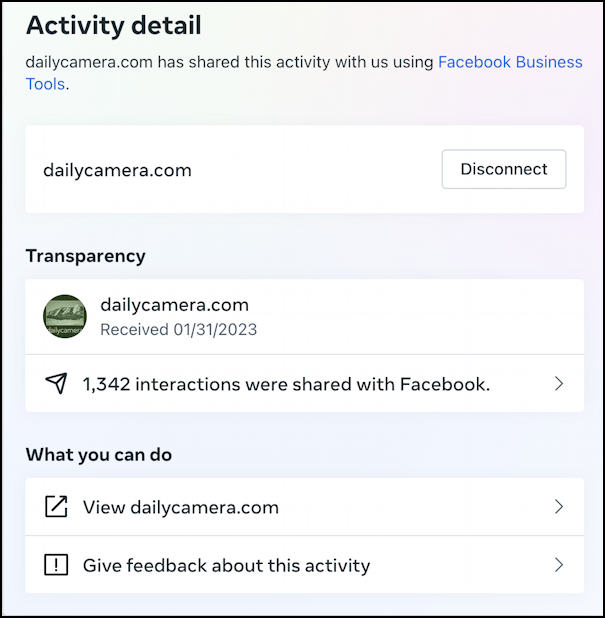
Task: Open the chevron on the View dailycamera.com row
Action: (558, 506)
